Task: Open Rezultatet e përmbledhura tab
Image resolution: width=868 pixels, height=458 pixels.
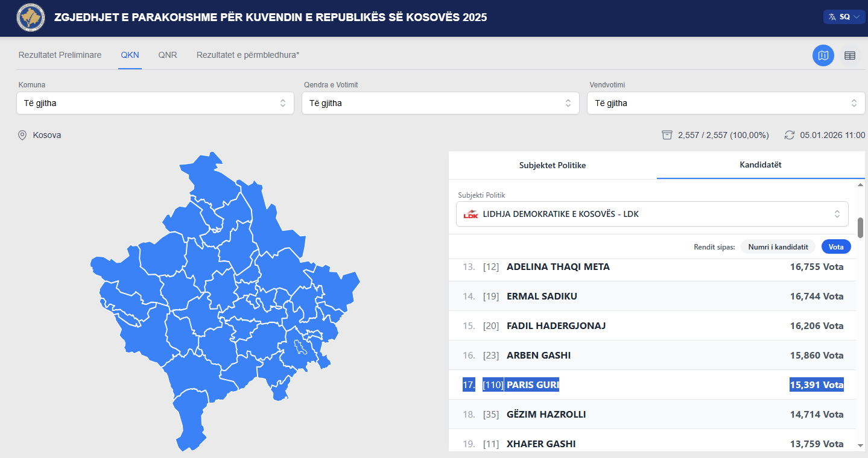Action: click(248, 55)
